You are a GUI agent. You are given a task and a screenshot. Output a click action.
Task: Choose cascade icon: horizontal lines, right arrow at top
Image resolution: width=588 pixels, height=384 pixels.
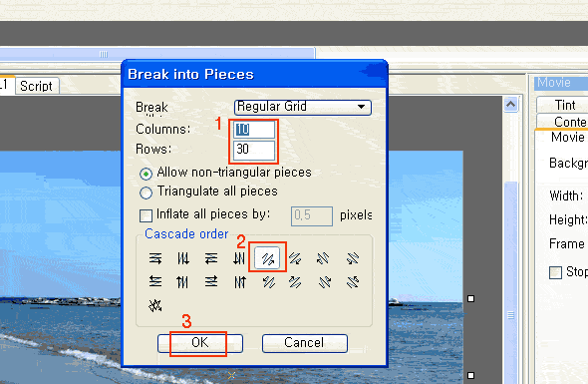211,281
